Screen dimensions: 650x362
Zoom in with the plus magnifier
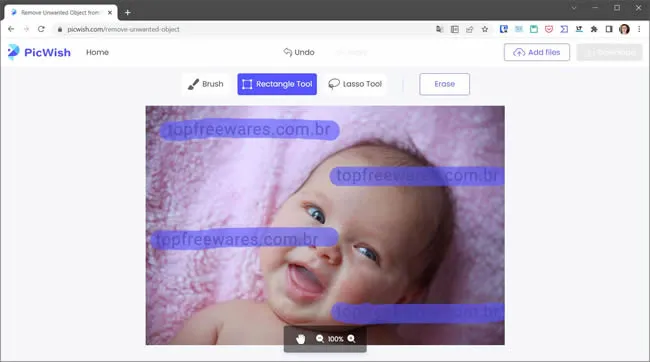(352, 339)
